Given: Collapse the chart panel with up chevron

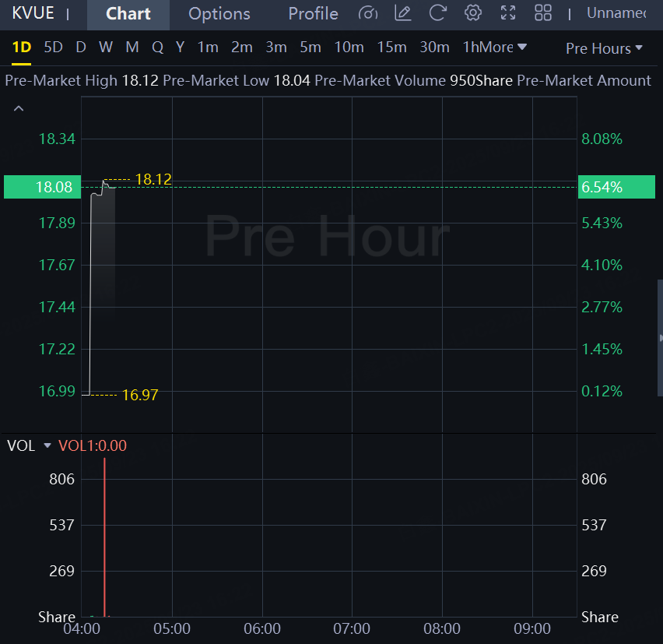Looking at the screenshot, I should 19,109.
